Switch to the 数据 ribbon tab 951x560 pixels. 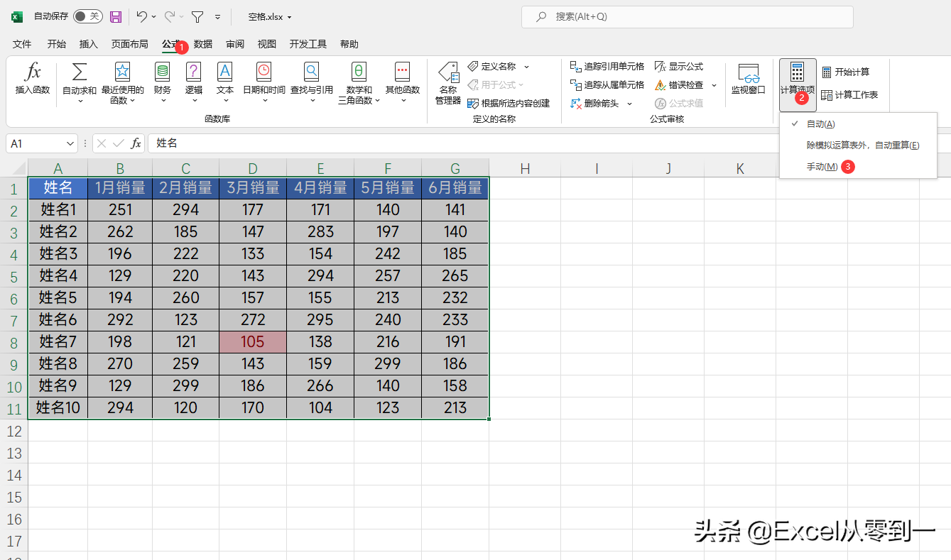click(203, 44)
